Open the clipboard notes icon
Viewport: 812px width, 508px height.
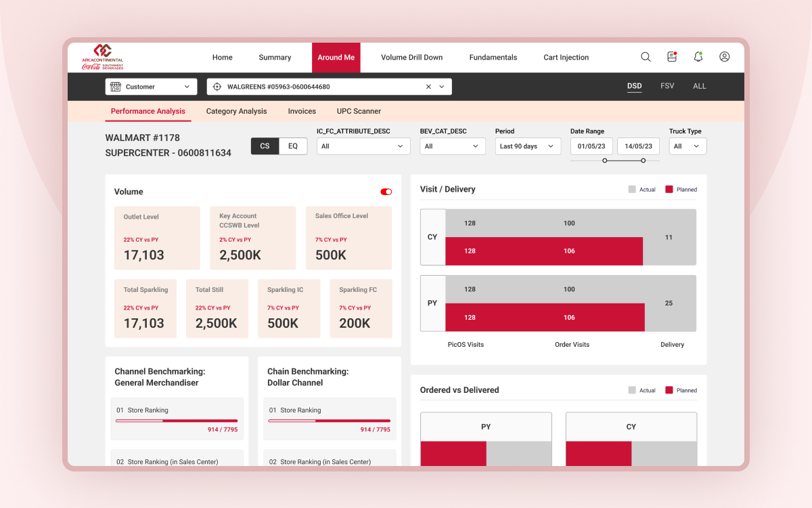pos(672,57)
